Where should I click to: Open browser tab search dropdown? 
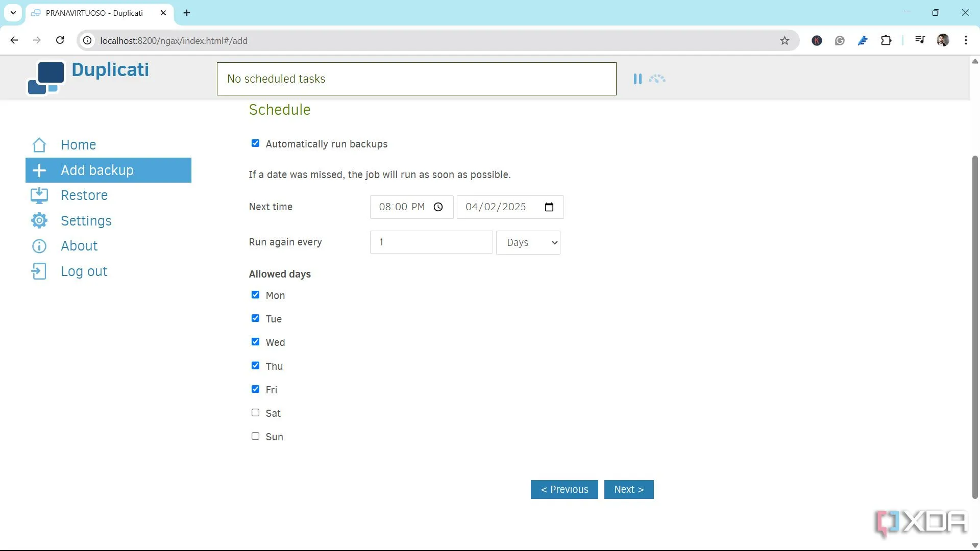(x=13, y=13)
